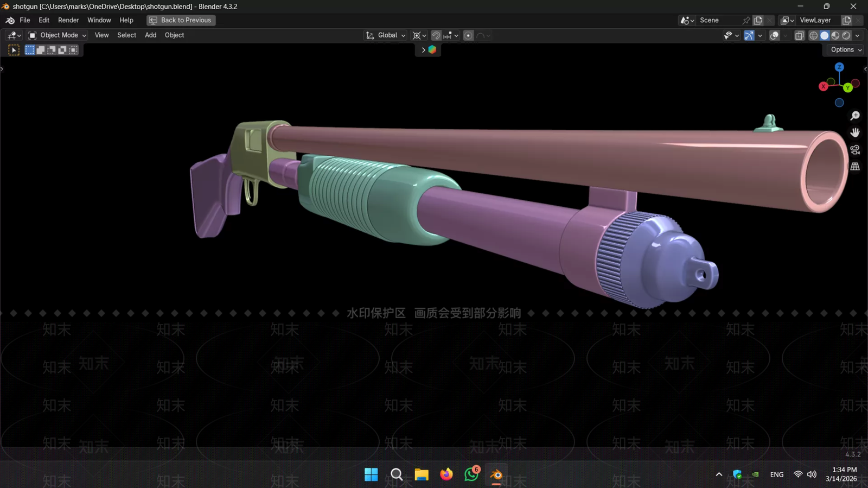This screenshot has height=488, width=868.
Task: Open the viewport shading options dropdown arrow
Action: (857, 35)
